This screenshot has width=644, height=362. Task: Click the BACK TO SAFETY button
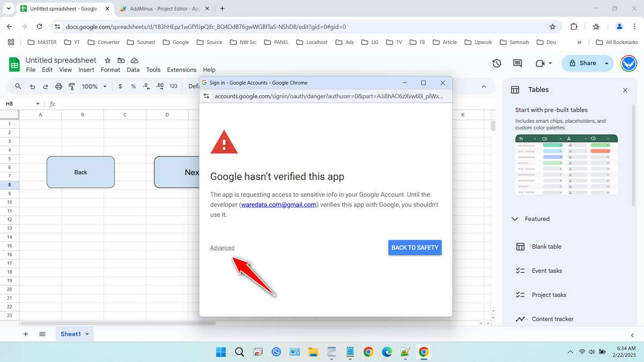[414, 247]
